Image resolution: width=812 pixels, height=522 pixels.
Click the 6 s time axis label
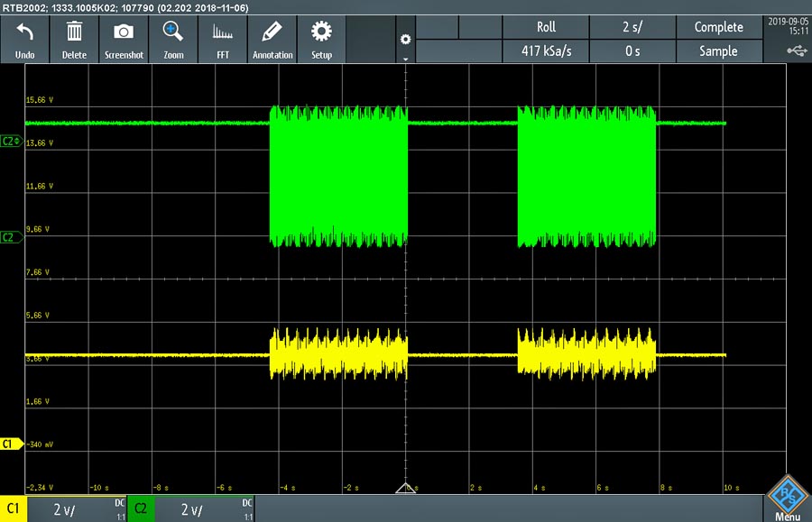click(603, 488)
